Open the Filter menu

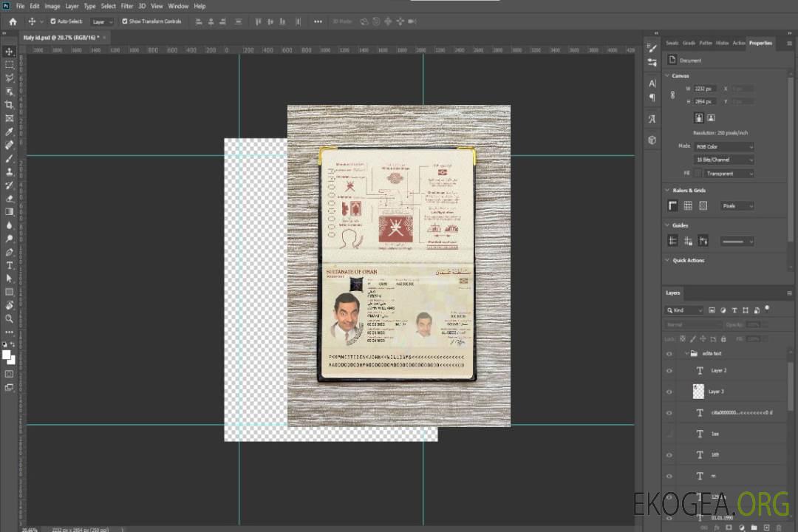pyautogui.click(x=127, y=6)
